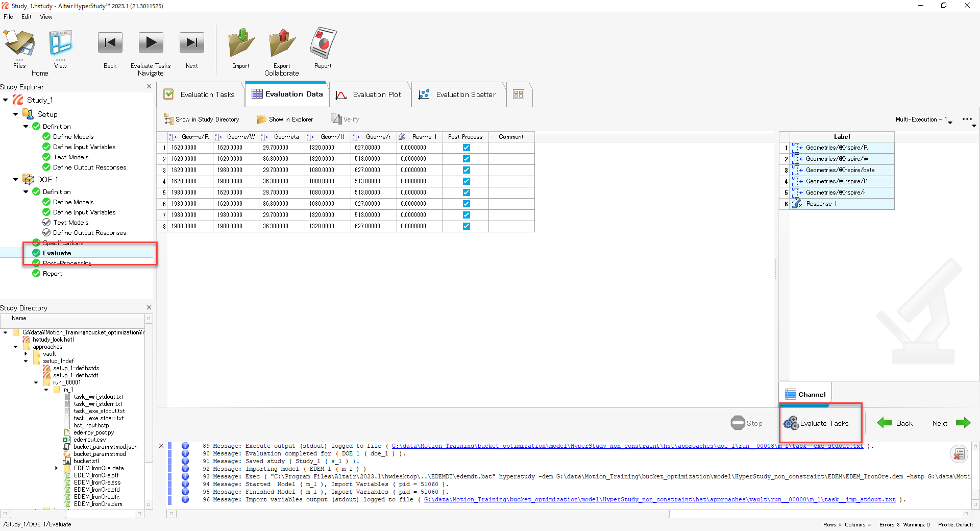Click Show in Study Directory icon
The height and width of the screenshot is (531, 980).
coord(168,119)
